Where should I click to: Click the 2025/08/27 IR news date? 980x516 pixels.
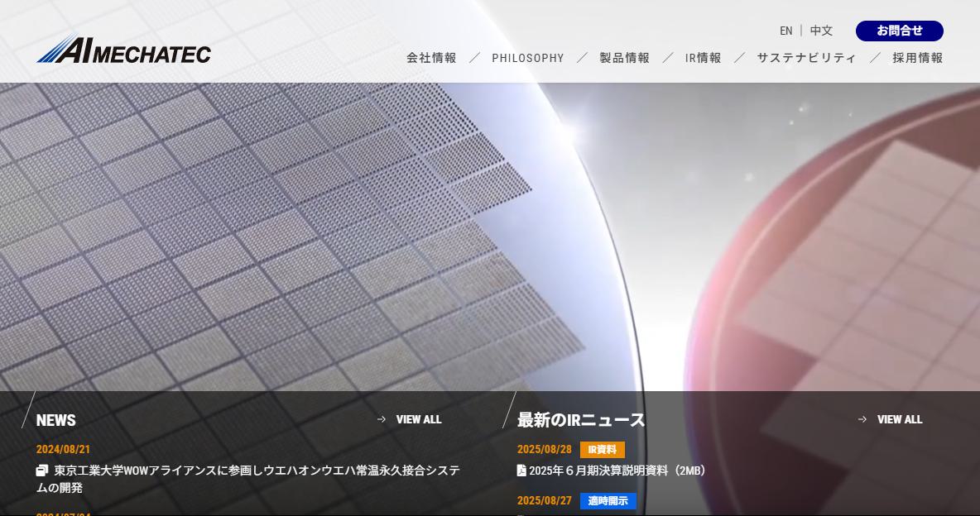tap(545, 500)
